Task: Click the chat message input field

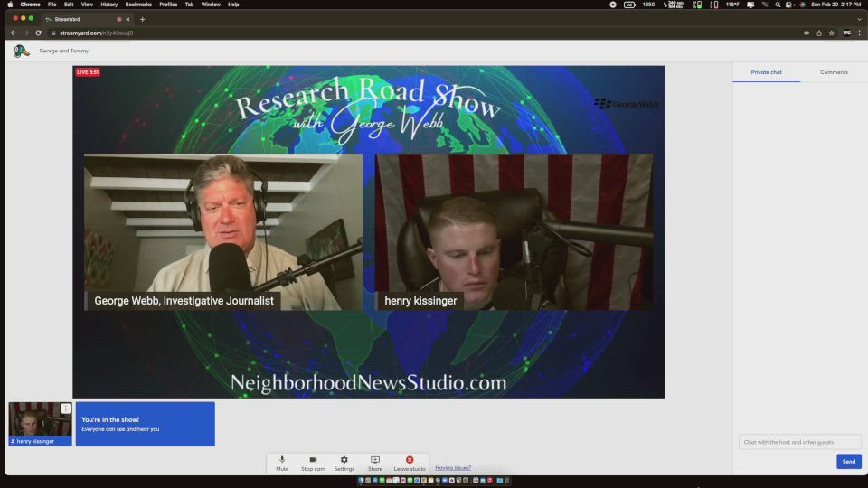Action: [x=799, y=442]
